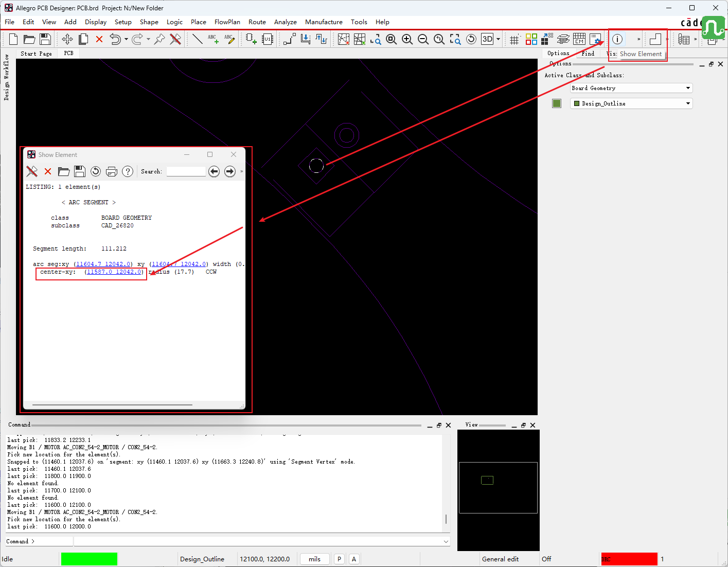The width and height of the screenshot is (728, 567).
Task: Open the Design Workflow side tab
Action: click(7, 77)
